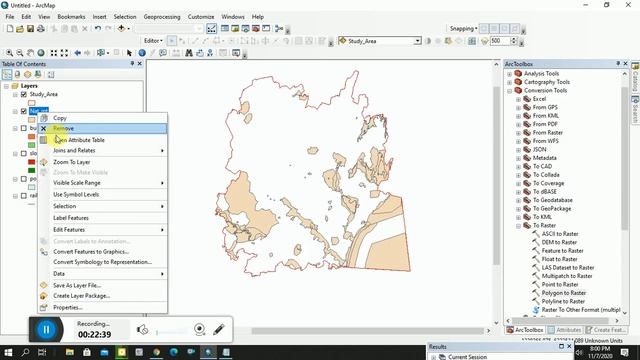Viewport: 640px width, 360px height.
Task: Enable the layer starting with 'slo'
Action: (x=24, y=153)
